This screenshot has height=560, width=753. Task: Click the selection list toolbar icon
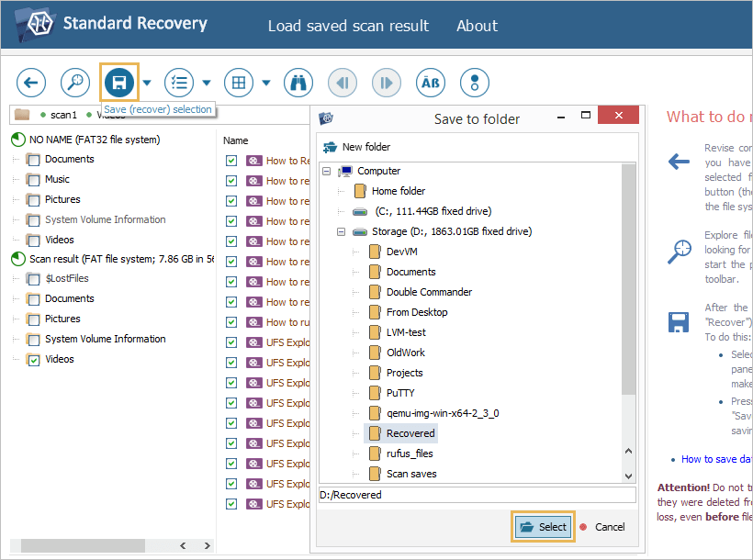click(x=179, y=83)
